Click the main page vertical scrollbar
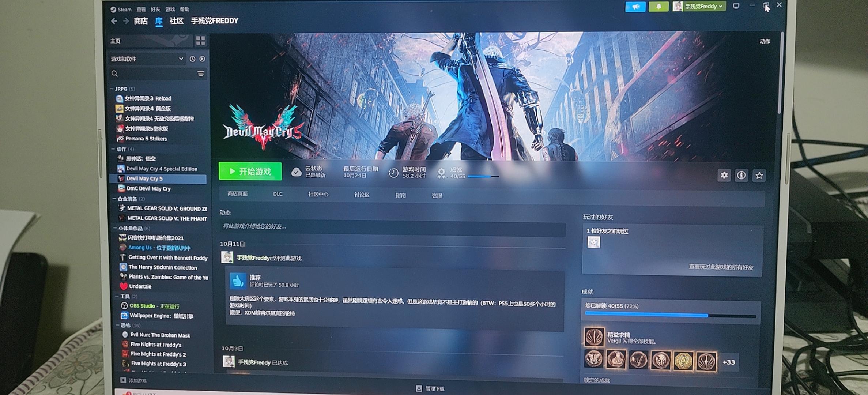Screen dimensions: 868x395 click(x=781, y=73)
